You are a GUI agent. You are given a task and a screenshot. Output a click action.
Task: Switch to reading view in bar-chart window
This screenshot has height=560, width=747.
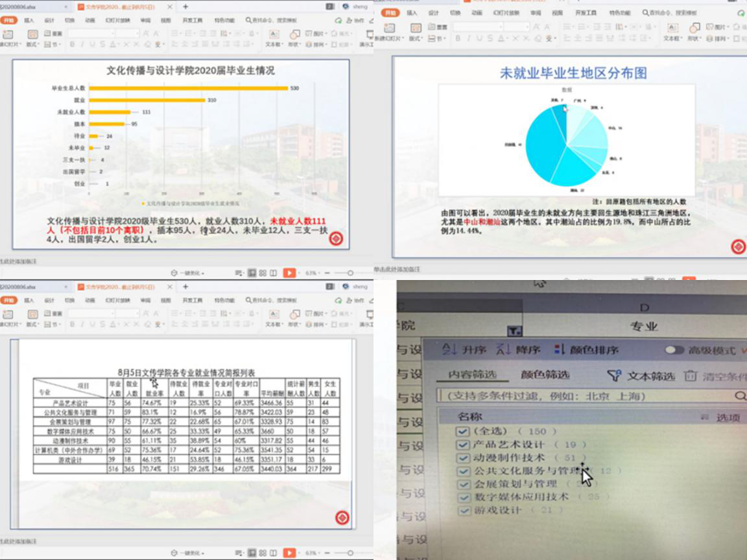(273, 273)
